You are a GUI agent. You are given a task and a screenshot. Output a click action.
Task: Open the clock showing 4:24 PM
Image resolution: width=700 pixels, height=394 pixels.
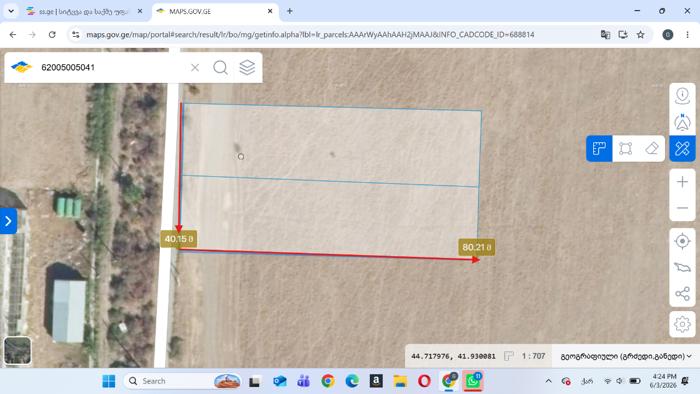click(x=663, y=381)
